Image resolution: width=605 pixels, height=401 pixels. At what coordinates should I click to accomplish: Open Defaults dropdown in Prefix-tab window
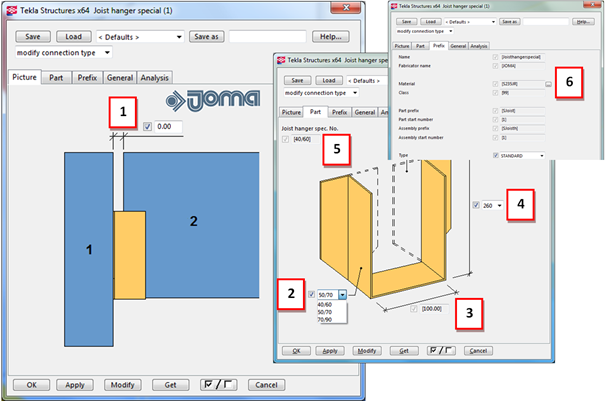click(470, 22)
